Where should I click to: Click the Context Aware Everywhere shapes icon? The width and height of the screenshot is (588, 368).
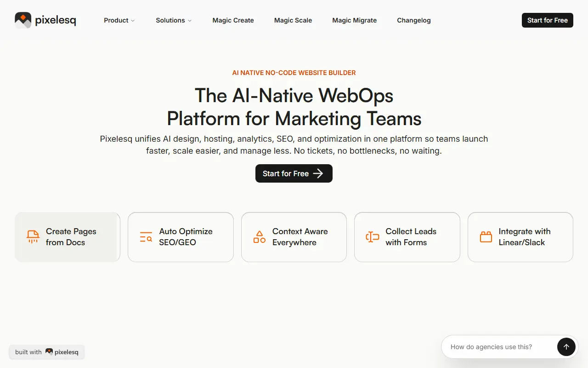(x=260, y=237)
